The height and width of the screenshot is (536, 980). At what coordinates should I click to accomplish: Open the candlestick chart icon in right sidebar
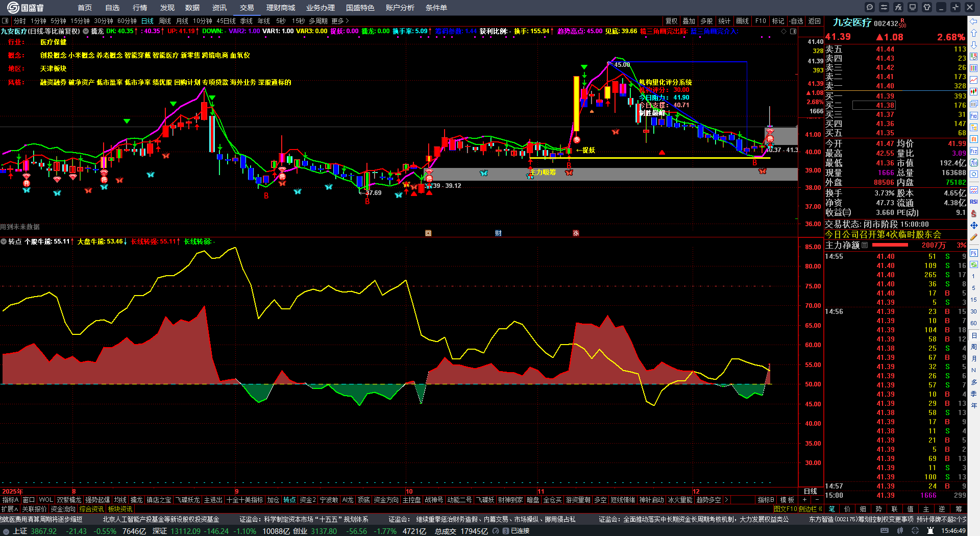[974, 92]
